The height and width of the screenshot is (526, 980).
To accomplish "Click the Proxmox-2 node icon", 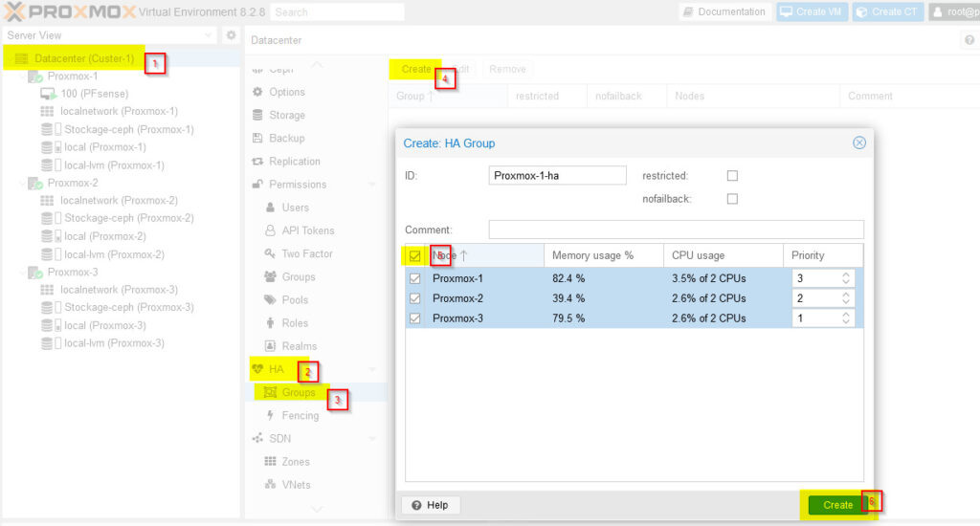I will coord(35,183).
